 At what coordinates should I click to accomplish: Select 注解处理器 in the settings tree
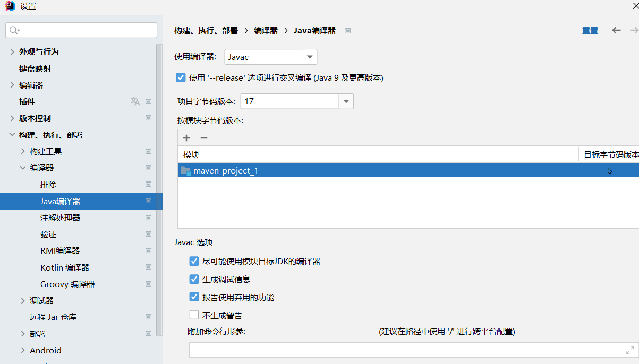pyautogui.click(x=60, y=218)
